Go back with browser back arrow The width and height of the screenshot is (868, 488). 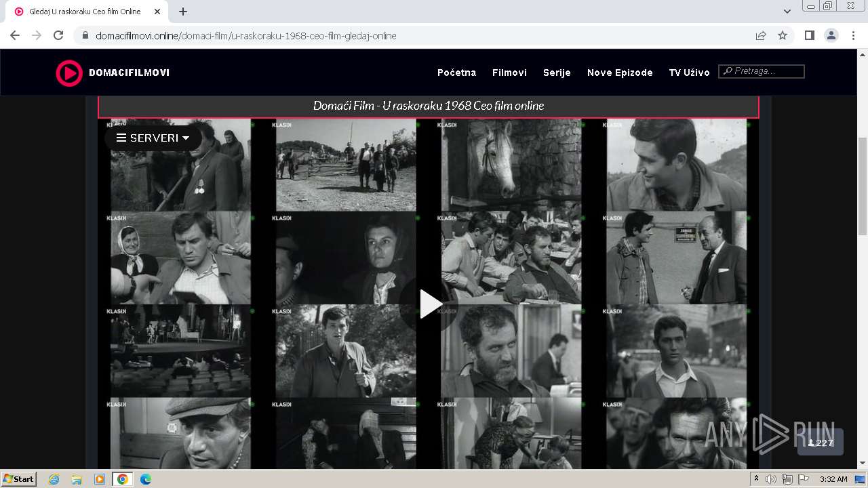click(x=15, y=35)
